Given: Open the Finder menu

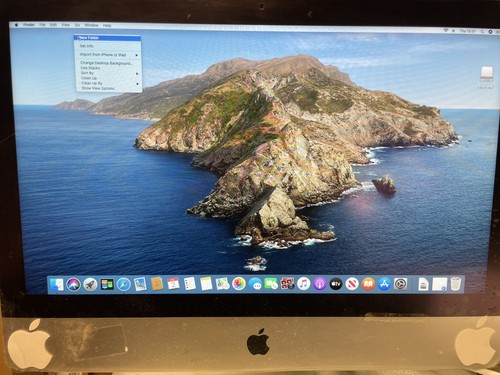Looking at the screenshot, I should click(x=29, y=25).
